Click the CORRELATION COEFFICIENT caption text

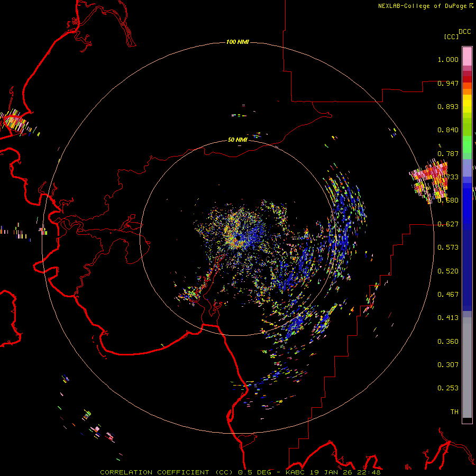(166, 472)
